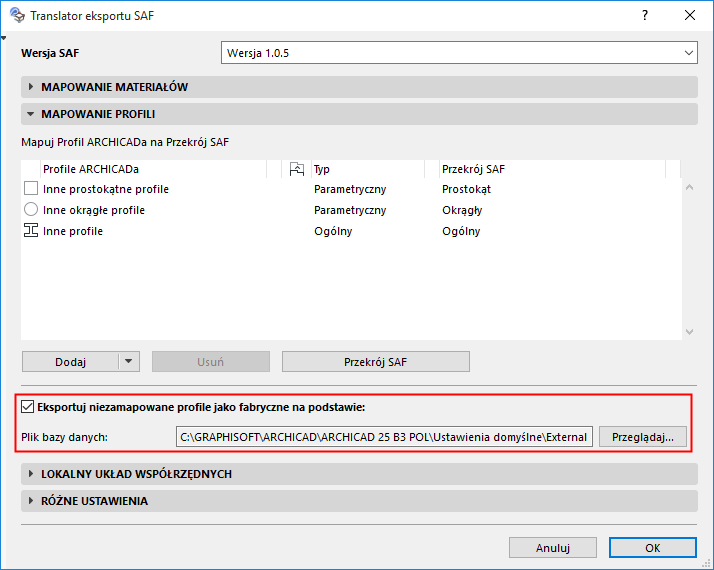Click the Dodaj button
This screenshot has height=570, width=714.
click(70, 361)
